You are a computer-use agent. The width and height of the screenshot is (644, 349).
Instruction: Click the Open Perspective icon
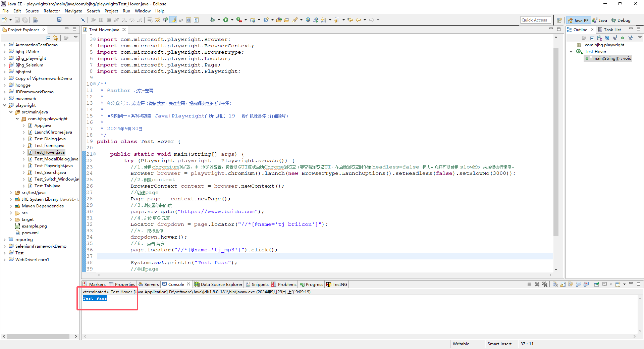[559, 20]
